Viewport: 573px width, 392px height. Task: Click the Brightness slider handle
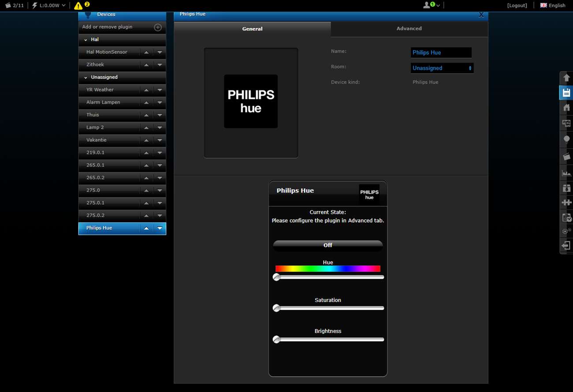pos(276,340)
